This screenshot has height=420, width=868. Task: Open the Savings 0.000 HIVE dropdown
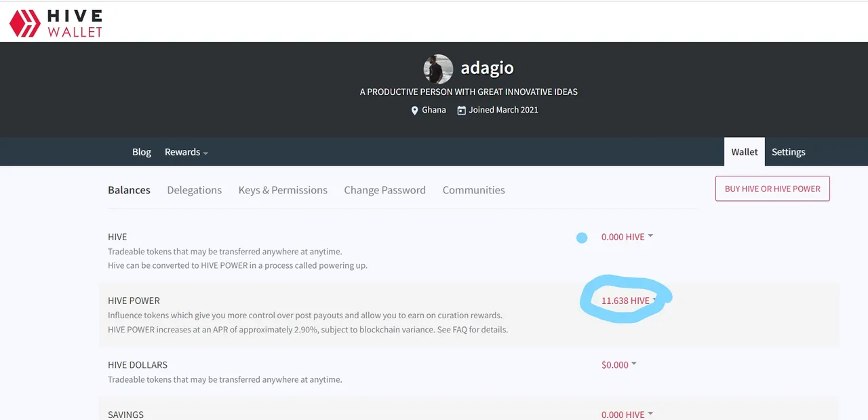[627, 415]
